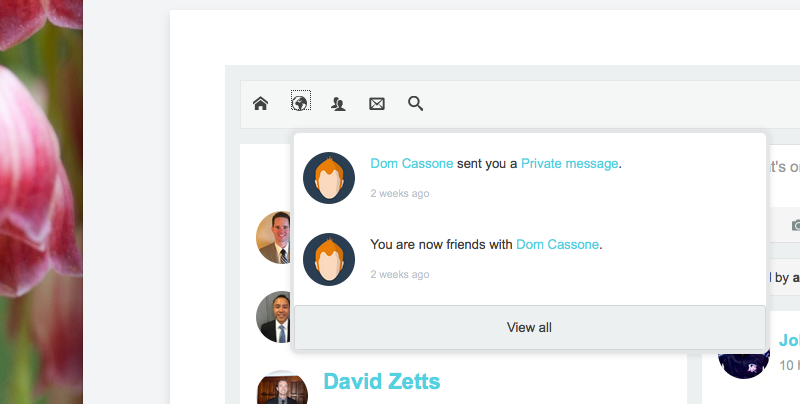Click the magnifier search icon

[415, 104]
